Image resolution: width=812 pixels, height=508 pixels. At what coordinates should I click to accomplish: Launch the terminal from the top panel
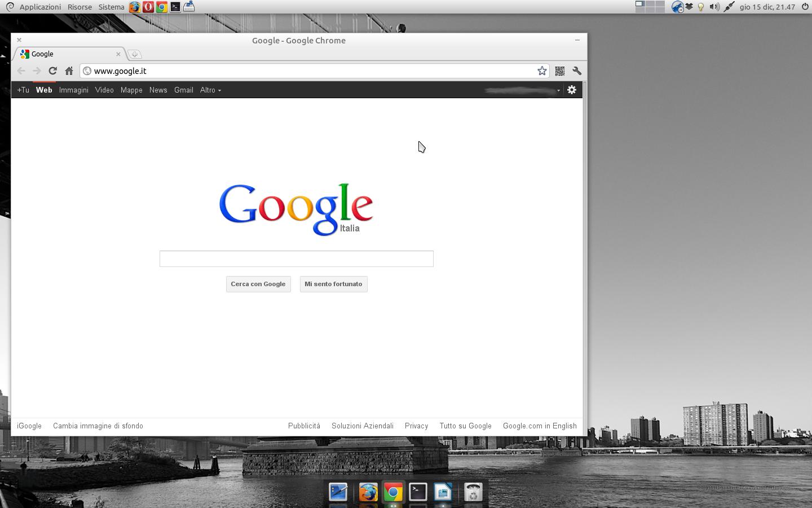pos(175,7)
